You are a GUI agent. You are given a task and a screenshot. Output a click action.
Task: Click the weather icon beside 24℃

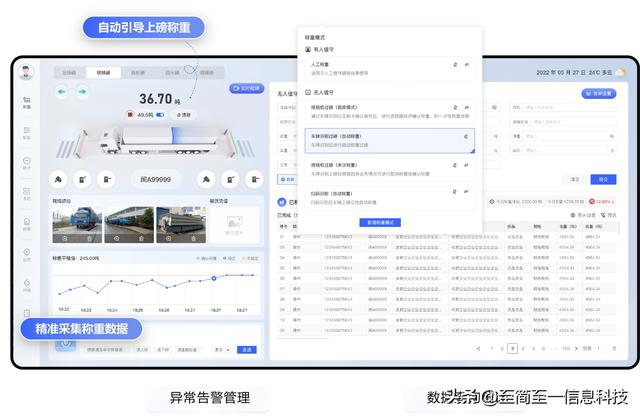click(x=620, y=72)
